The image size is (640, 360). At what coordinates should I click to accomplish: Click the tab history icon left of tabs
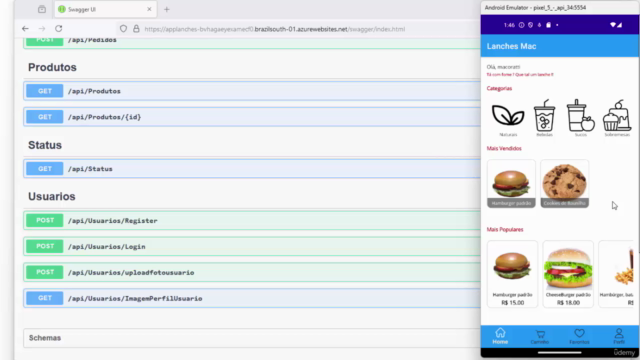point(42,9)
